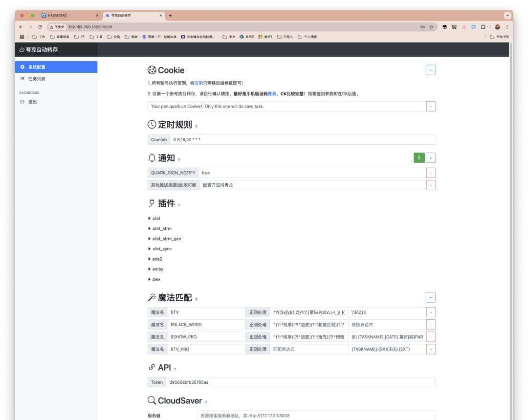Select 系统配置 in the sidebar

coord(37,67)
